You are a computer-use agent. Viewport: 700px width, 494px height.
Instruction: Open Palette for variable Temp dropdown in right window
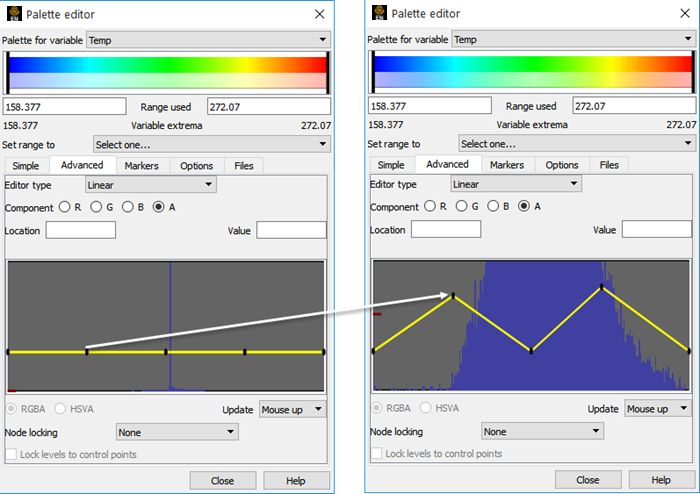[574, 39]
